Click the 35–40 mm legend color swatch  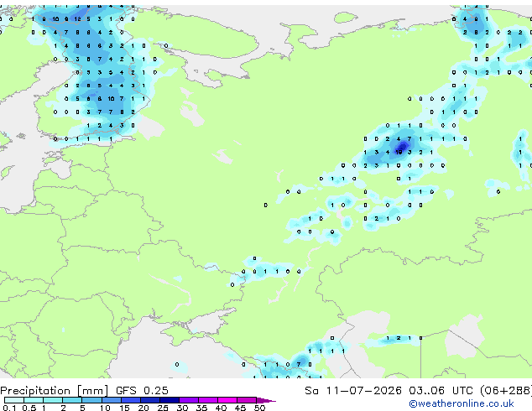click(x=208, y=400)
